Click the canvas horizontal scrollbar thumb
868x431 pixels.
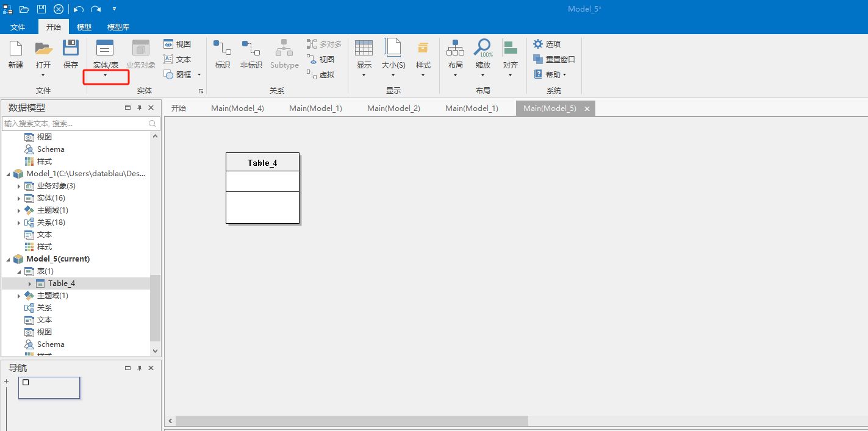click(x=352, y=421)
